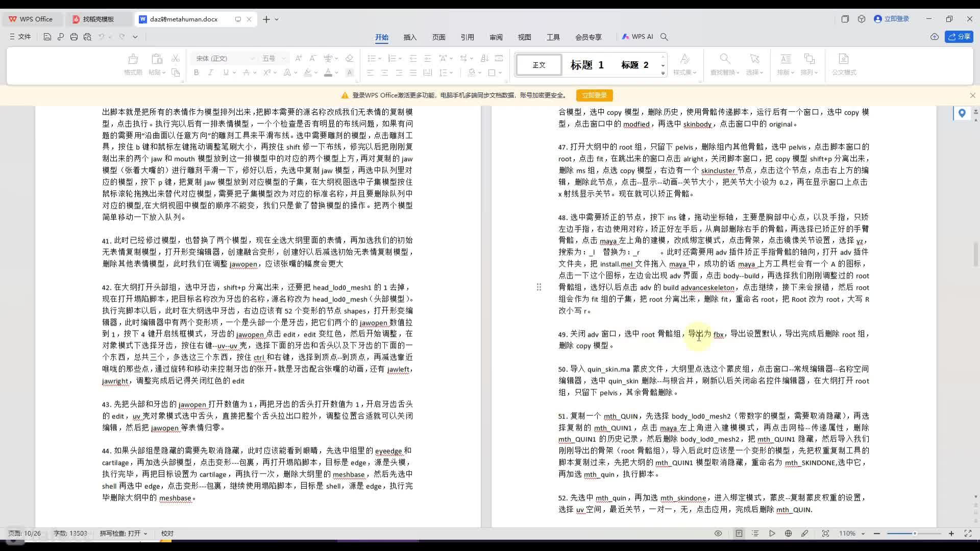Close the login notification banner
The image size is (980, 551).
pyautogui.click(x=972, y=95)
